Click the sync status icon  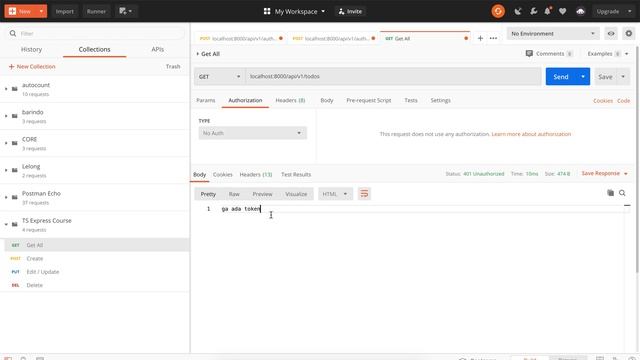tap(498, 11)
